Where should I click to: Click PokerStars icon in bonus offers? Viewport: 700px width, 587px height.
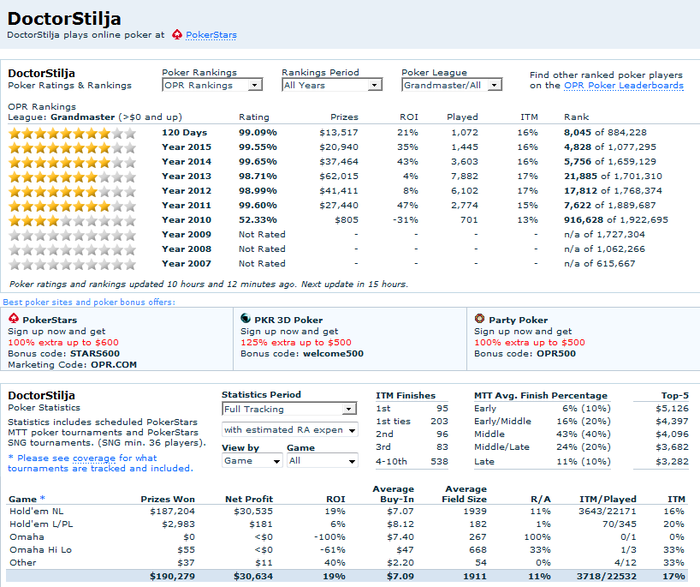(x=14, y=319)
